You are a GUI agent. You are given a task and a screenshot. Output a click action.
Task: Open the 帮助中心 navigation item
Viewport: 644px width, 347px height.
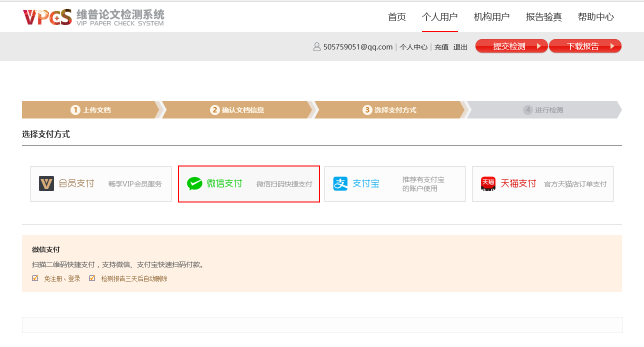596,16
